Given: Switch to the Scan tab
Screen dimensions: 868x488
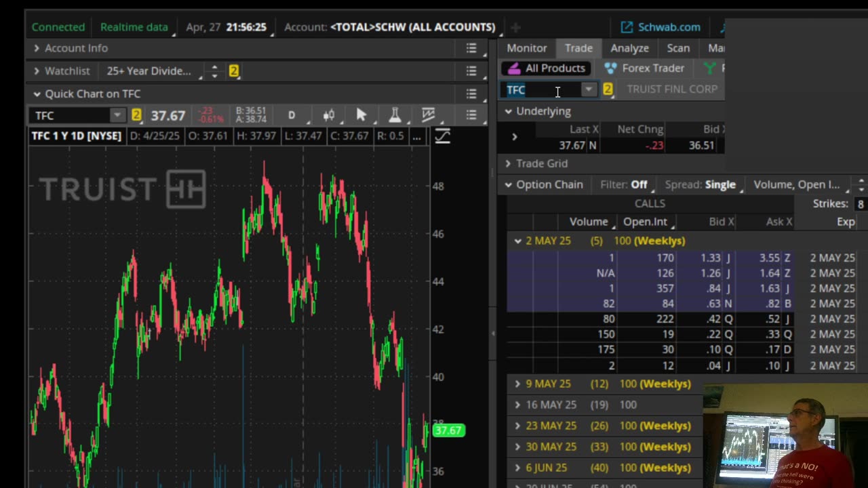Looking at the screenshot, I should coord(678,48).
